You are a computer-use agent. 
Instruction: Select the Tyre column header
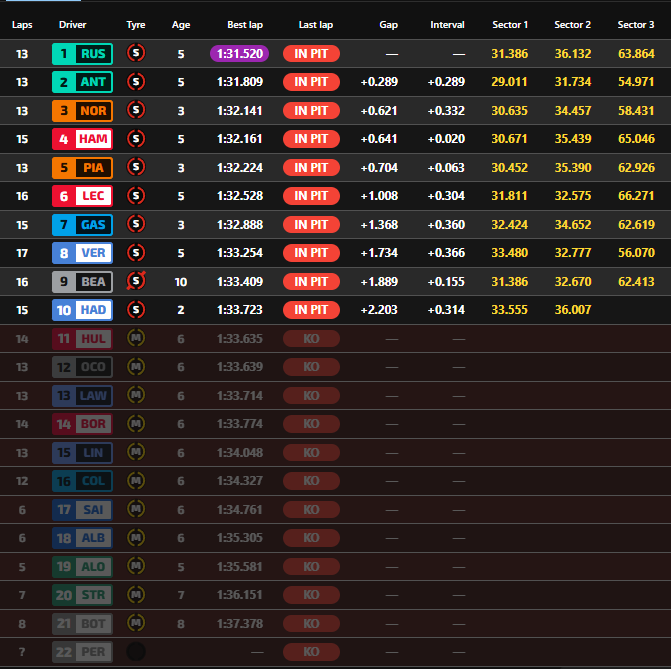[x=137, y=24]
